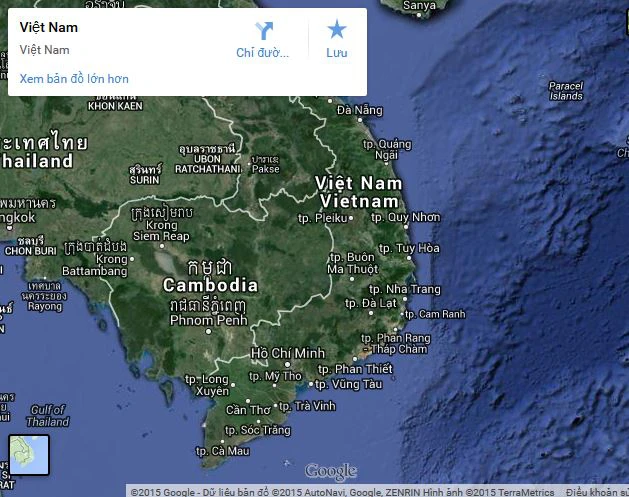Viewport: 629px width, 497px height.
Task: Click the 'Hồ Chí Minh' city label
Action: [x=288, y=353]
